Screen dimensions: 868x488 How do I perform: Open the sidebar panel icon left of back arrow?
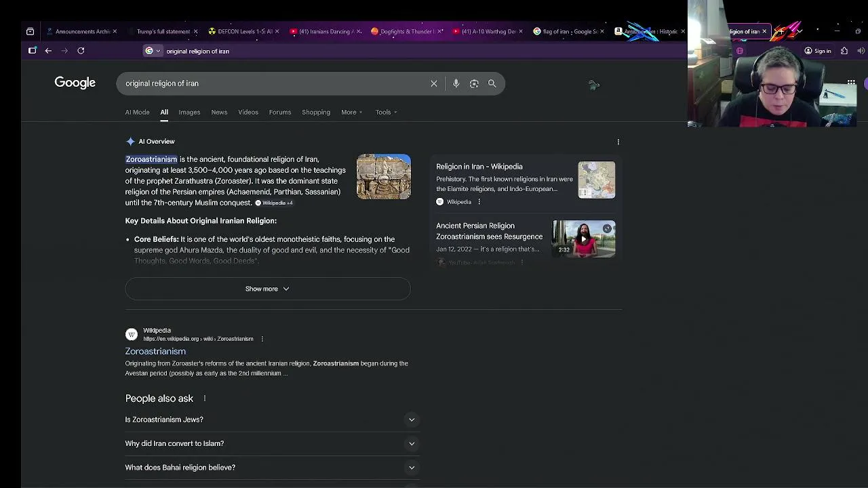click(32, 50)
